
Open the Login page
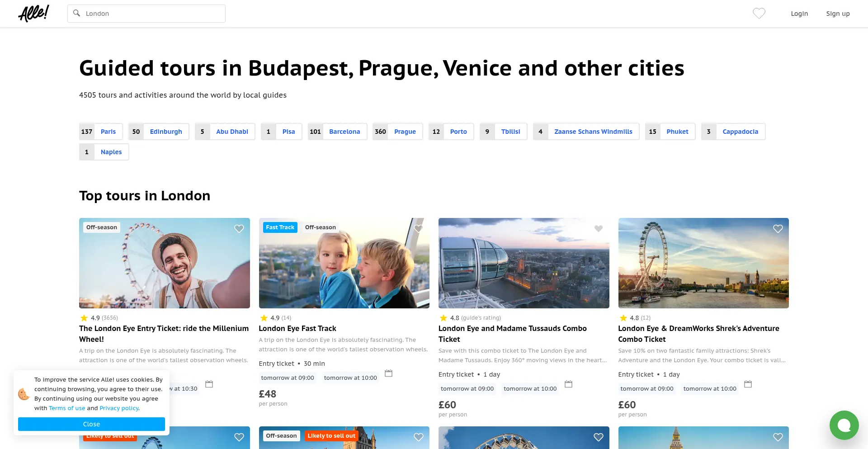[x=799, y=14]
